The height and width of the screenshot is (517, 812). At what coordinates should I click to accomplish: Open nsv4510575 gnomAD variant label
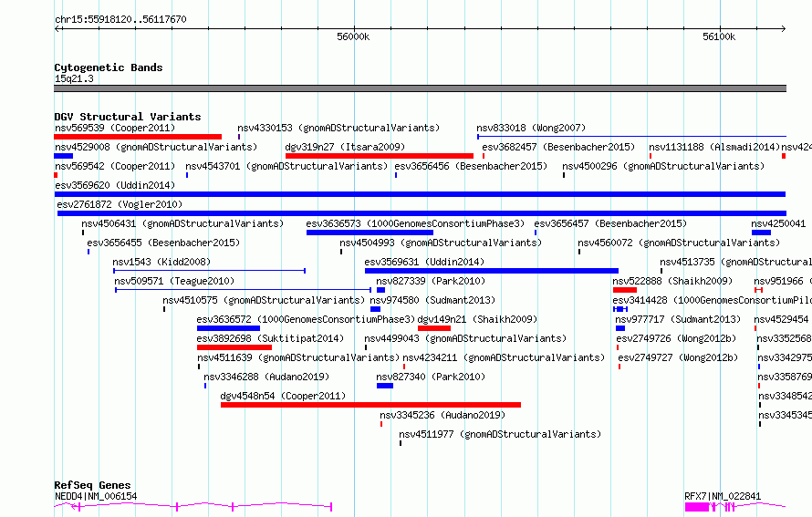click(x=264, y=300)
